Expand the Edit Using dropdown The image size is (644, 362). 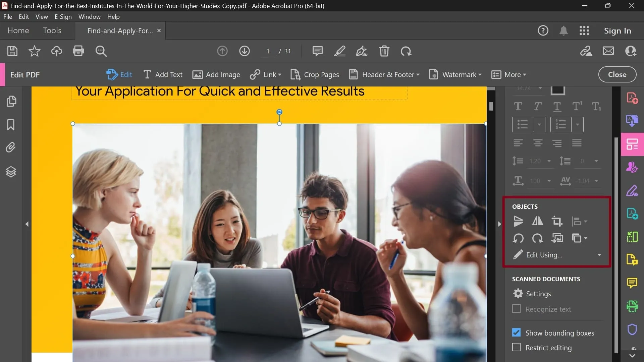pyautogui.click(x=600, y=255)
